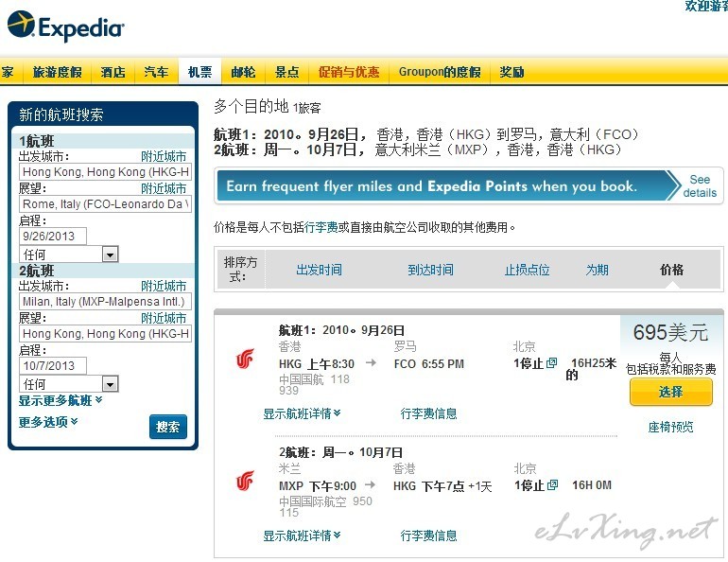Click 行李费 link in price note

pyautogui.click(x=321, y=227)
